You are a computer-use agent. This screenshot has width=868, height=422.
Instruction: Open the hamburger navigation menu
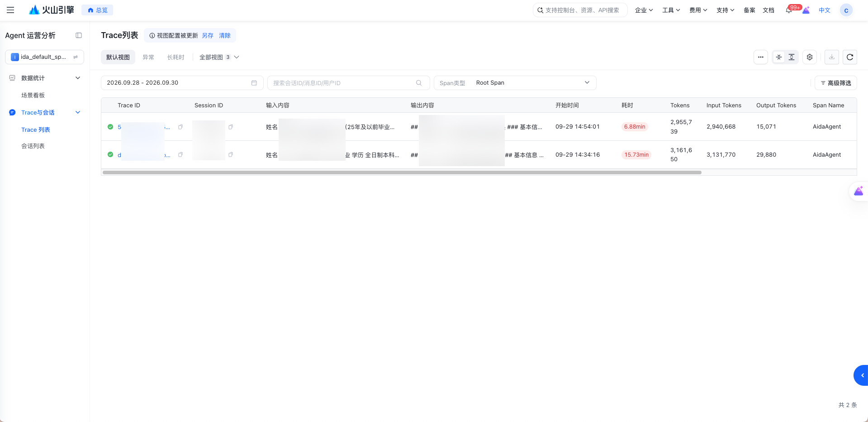[10, 10]
